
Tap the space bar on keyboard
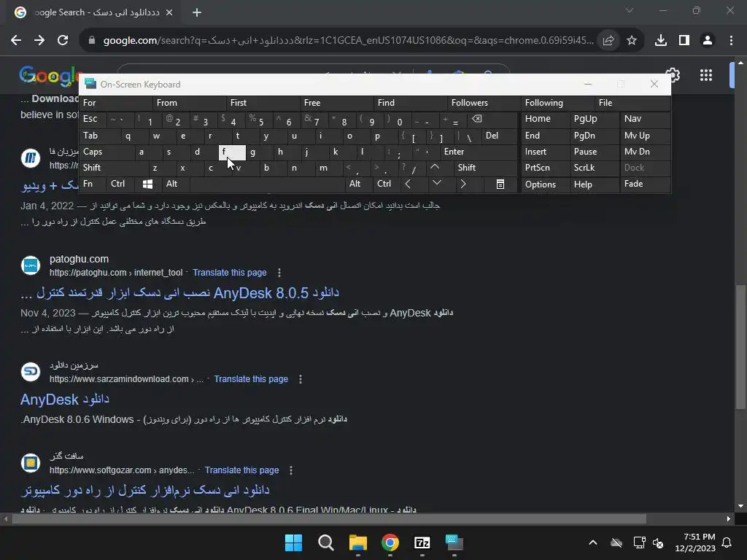tap(267, 184)
